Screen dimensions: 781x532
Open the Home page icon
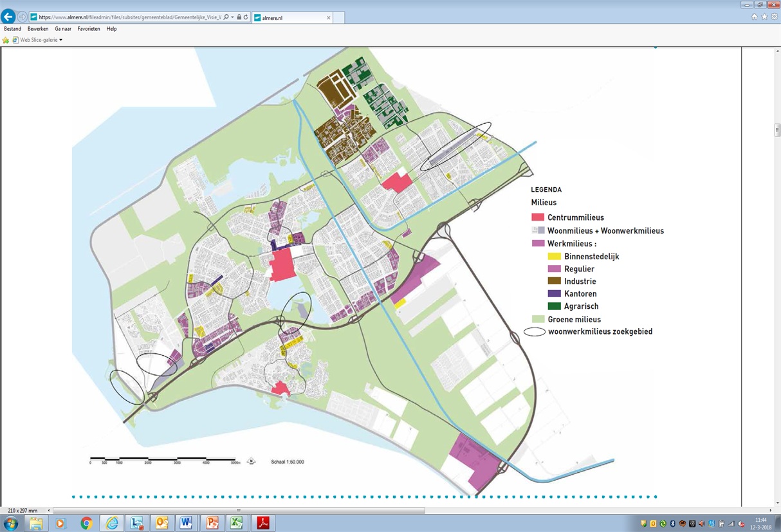(754, 17)
